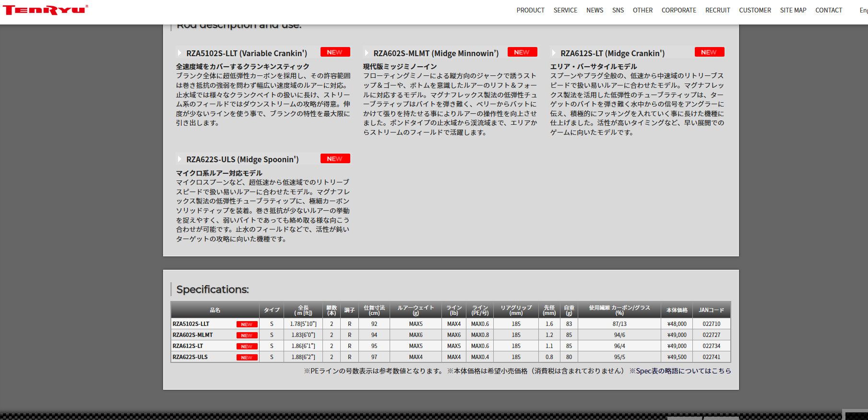Screen dimensions: 868x420
Task: Click the Tenryu logo
Action: [46, 10]
